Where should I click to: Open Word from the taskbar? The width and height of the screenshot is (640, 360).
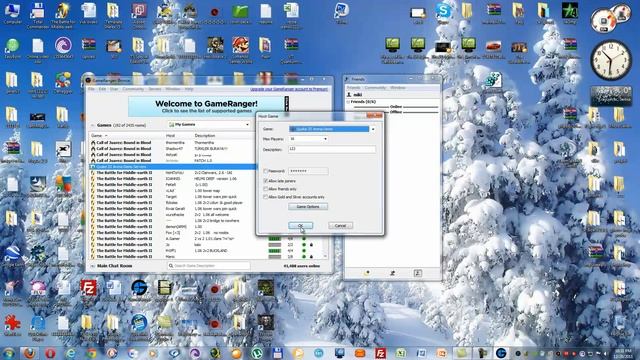(x=421, y=353)
